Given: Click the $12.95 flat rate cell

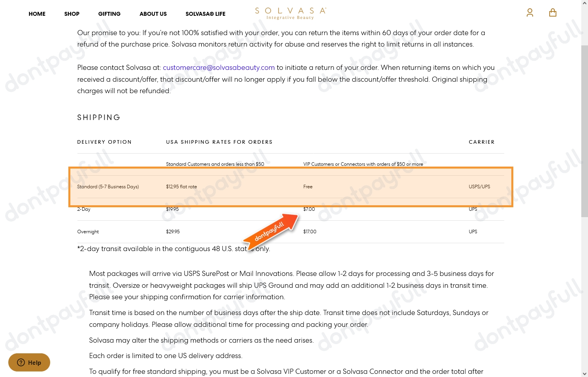Looking at the screenshot, I should 181,187.
